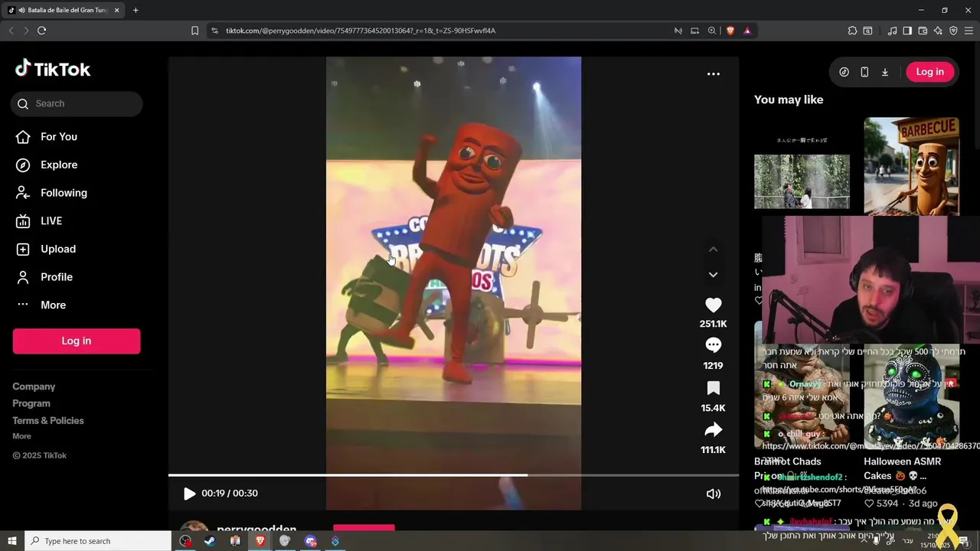
Task: Click the phone get-app icon
Action: pyautogui.click(x=864, y=72)
